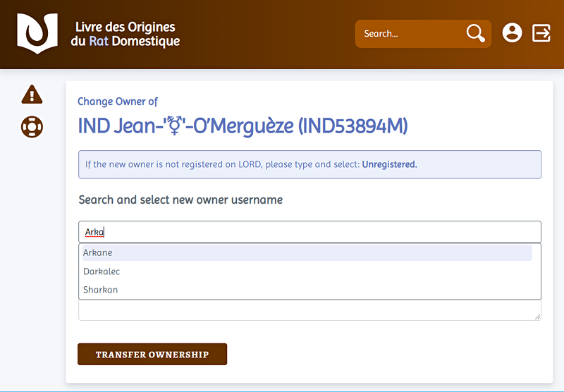Click the magnifying glass search icon

point(475,33)
